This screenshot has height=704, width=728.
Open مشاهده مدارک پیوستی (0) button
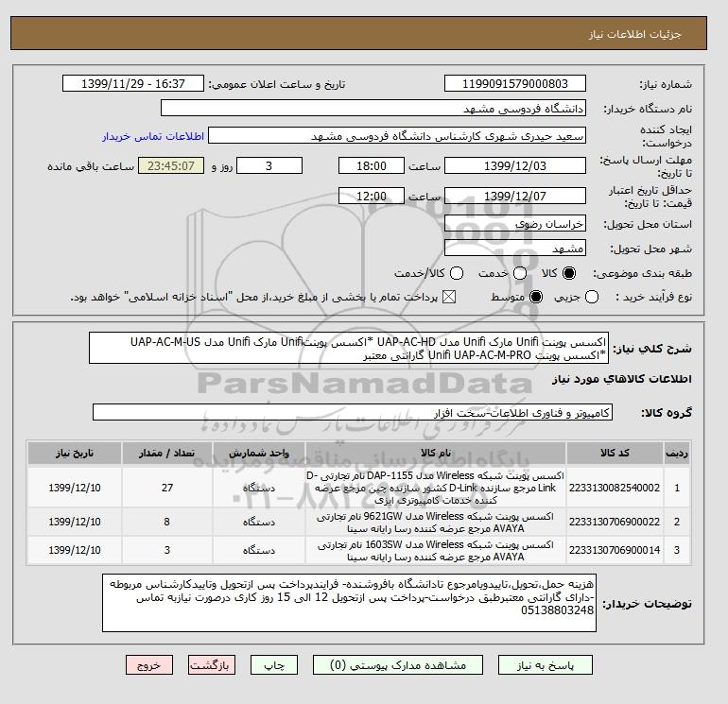pyautogui.click(x=398, y=665)
